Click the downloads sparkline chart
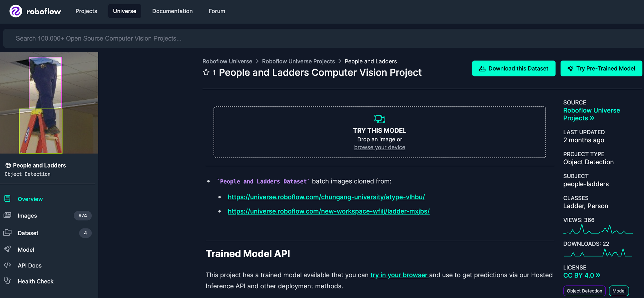Screen dimensions: 644x298 point(598,253)
